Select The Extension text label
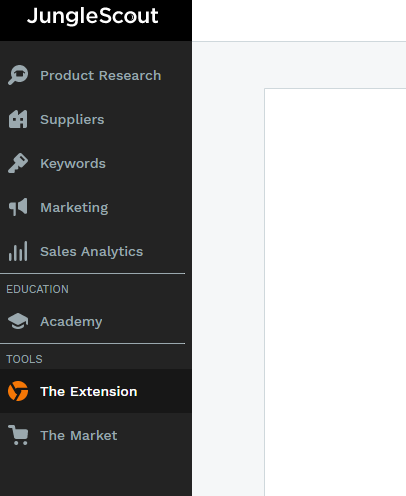The height and width of the screenshot is (496, 406). point(89,391)
